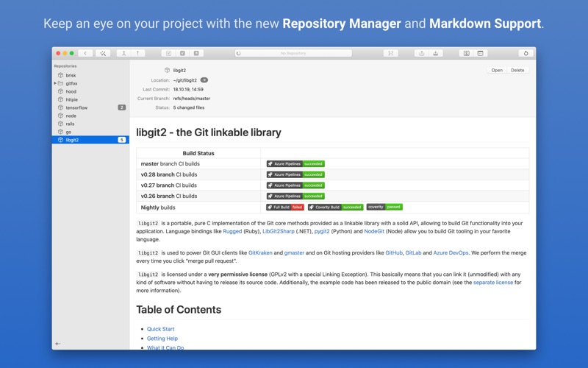Open the Rugged link
This screenshot has height=368, width=588.
(232, 231)
